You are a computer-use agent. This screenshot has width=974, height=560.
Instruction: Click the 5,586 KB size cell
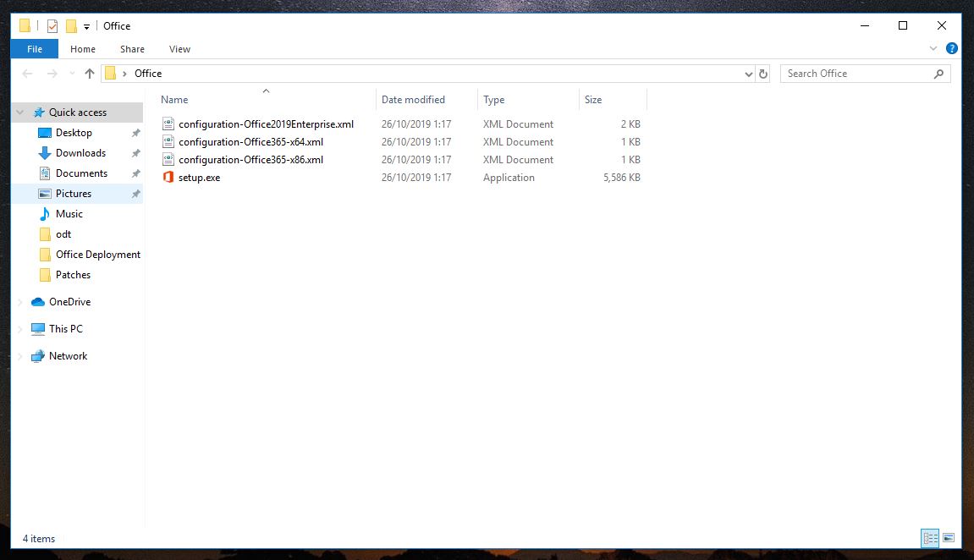tap(622, 178)
